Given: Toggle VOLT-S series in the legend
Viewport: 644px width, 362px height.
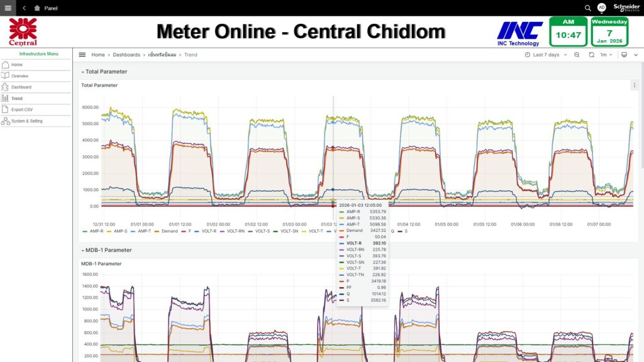Looking at the screenshot, I should click(262, 231).
